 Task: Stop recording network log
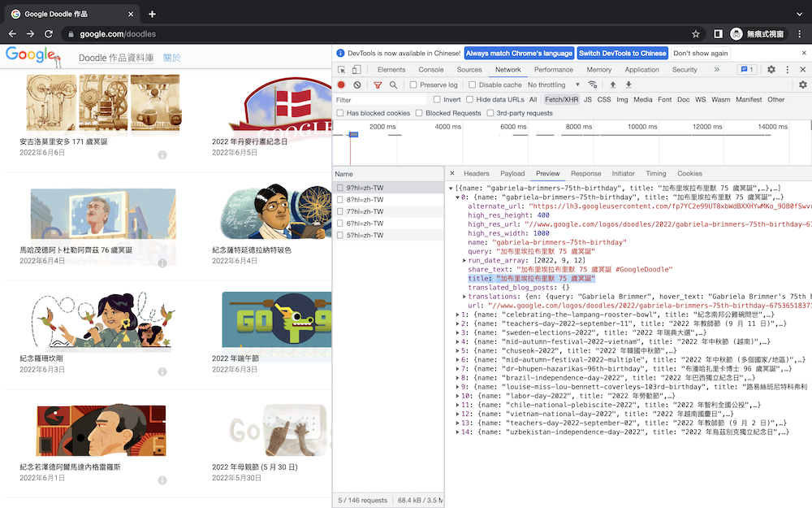click(x=341, y=85)
